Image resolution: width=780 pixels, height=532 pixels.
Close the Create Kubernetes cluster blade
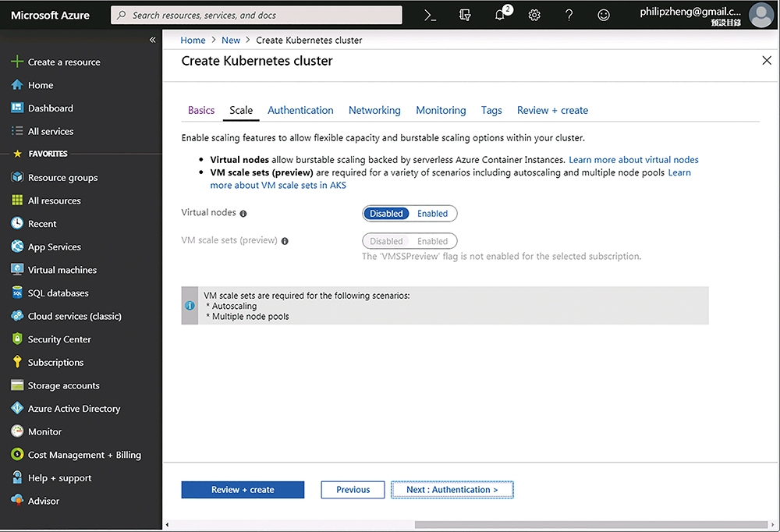(x=767, y=60)
